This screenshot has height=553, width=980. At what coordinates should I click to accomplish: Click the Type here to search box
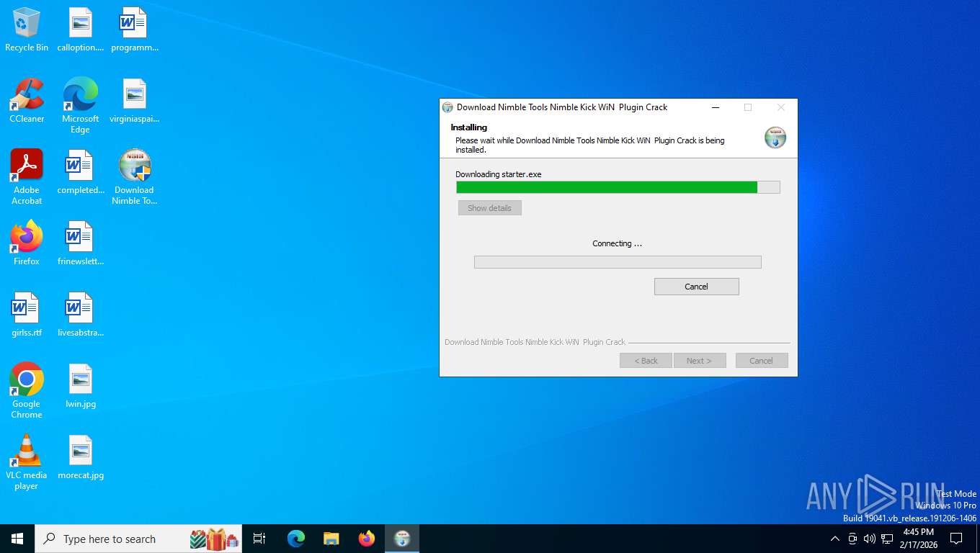tap(138, 539)
